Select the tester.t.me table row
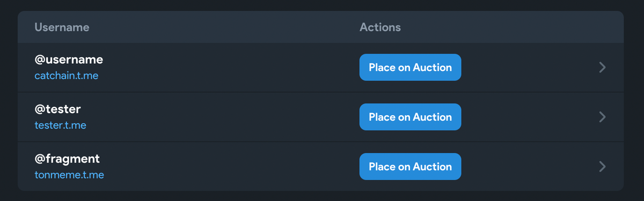This screenshot has height=201, width=644. 320,117
